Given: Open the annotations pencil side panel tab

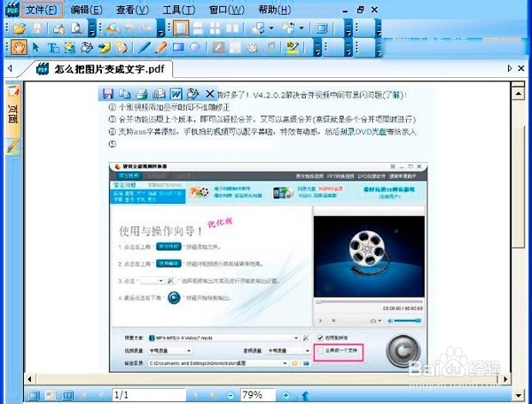Looking at the screenshot, I should click(13, 147).
